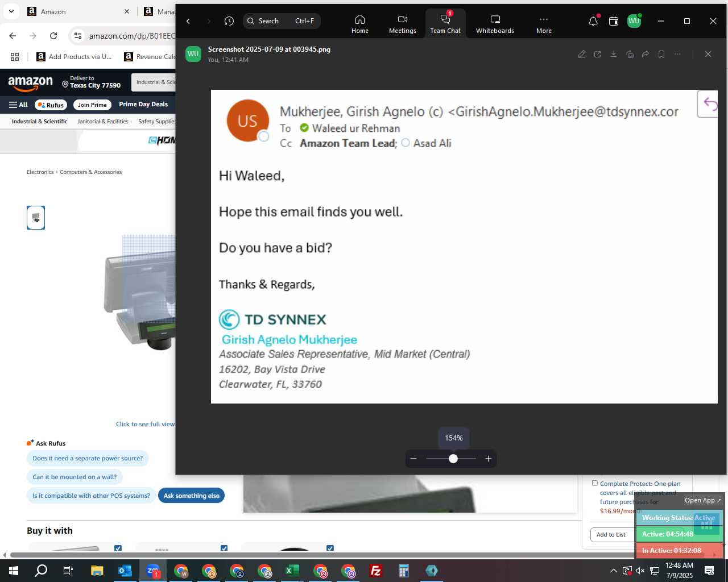Screen dimensions: 728x582
Task: Open Computers & Accessories breadcrumb
Action: (x=91, y=172)
